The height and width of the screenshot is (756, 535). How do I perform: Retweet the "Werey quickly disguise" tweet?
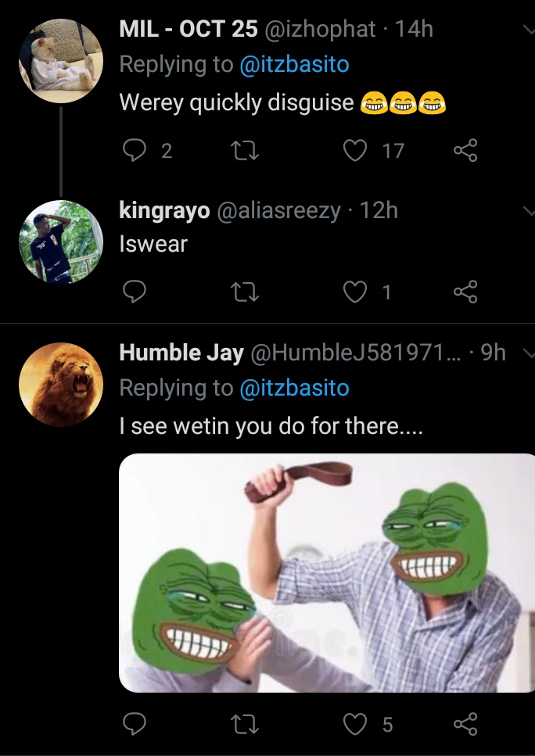tap(247, 151)
